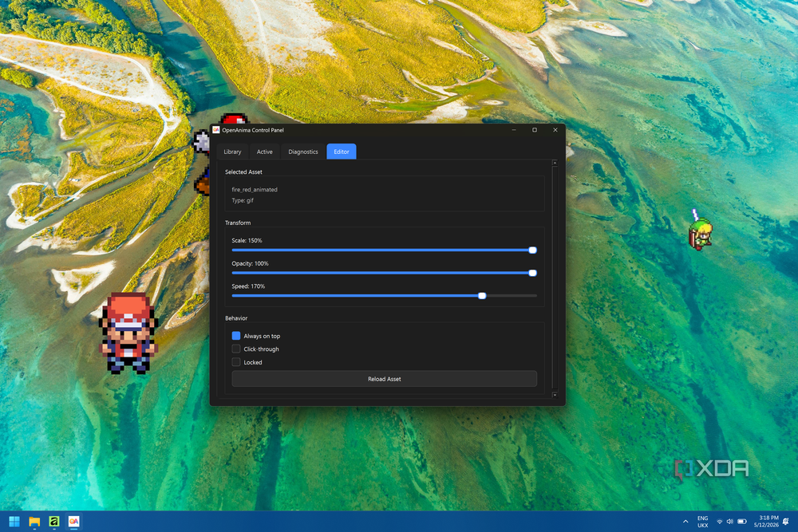Viewport: 798px width, 532px height.
Task: Click the Opacity slider handle
Action: [x=533, y=273]
